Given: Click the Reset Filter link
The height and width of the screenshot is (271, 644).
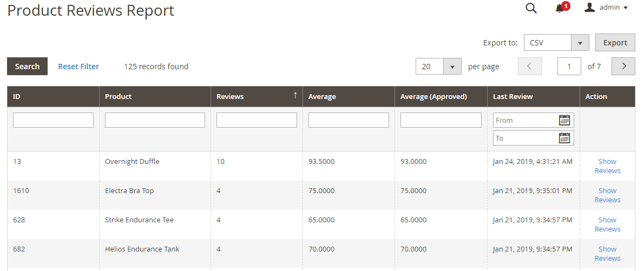Looking at the screenshot, I should tap(78, 67).
